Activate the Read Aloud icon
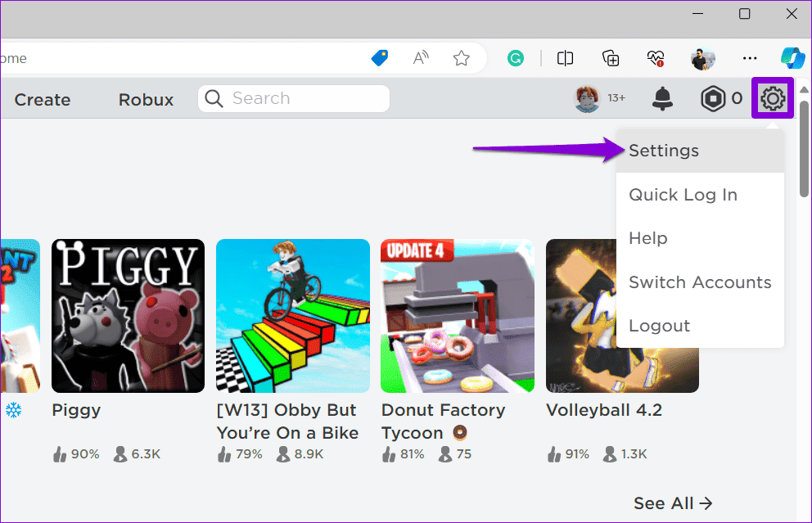 coord(421,58)
